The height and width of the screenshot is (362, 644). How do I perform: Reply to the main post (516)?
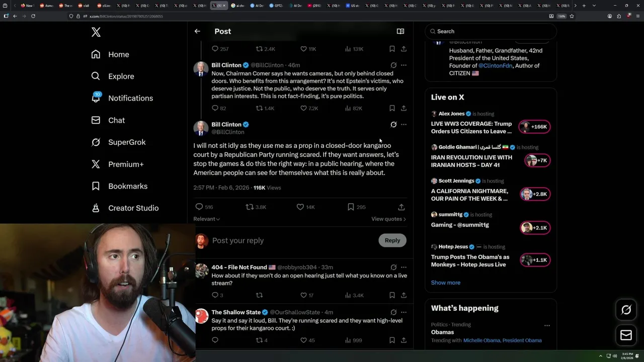[x=204, y=207]
